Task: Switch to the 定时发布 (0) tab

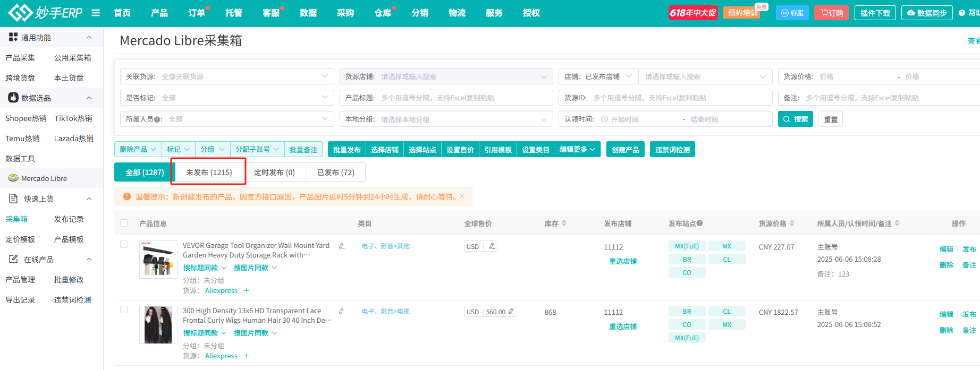Action: (x=274, y=172)
